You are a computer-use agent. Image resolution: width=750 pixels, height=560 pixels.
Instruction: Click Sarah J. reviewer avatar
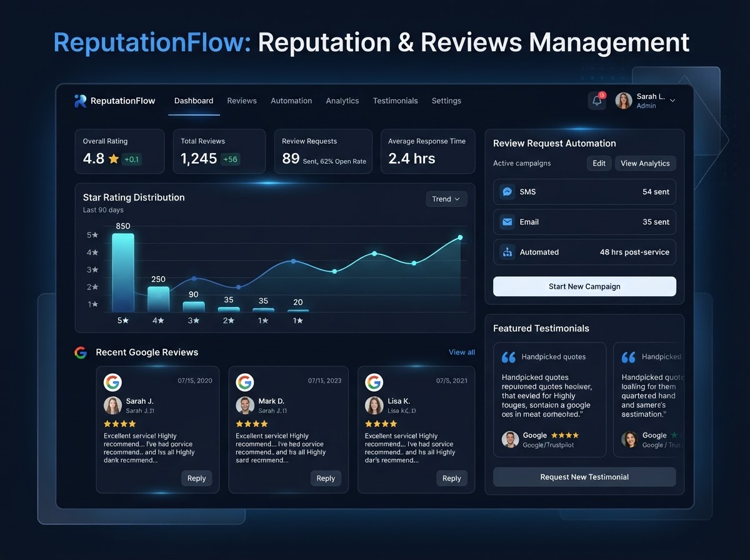tap(112, 405)
